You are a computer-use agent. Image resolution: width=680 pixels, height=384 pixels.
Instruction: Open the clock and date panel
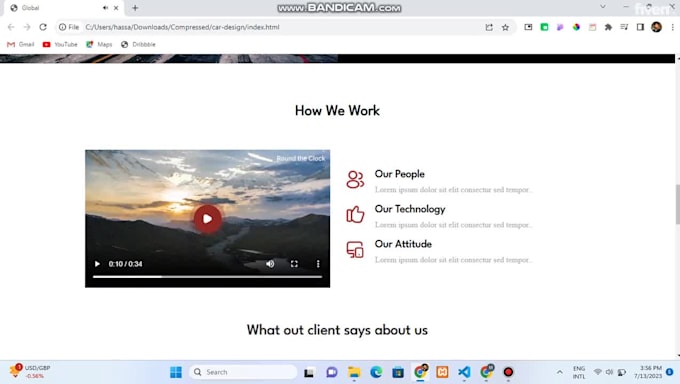pyautogui.click(x=649, y=372)
